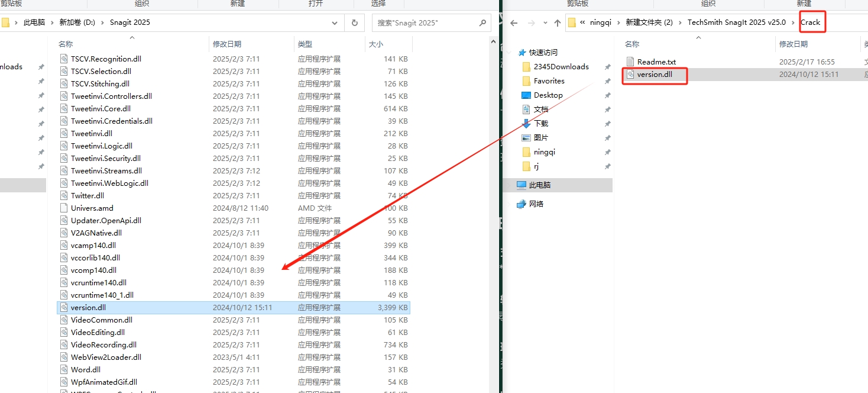The image size is (868, 393).
Task: Expand the 网络 tree node
Action: 510,204
